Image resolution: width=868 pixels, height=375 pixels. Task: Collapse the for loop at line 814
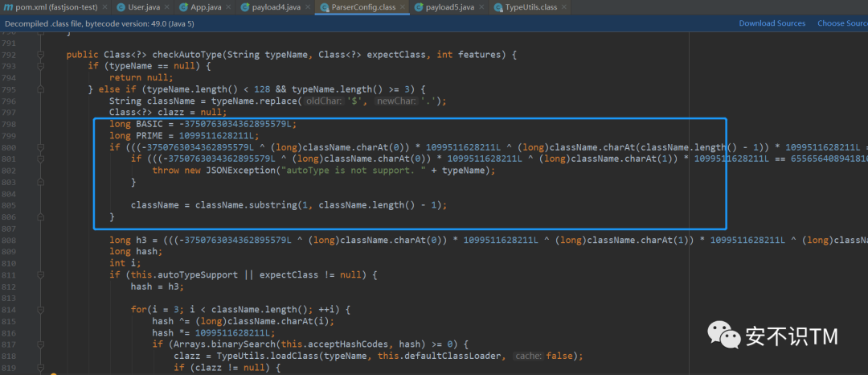[40, 309]
